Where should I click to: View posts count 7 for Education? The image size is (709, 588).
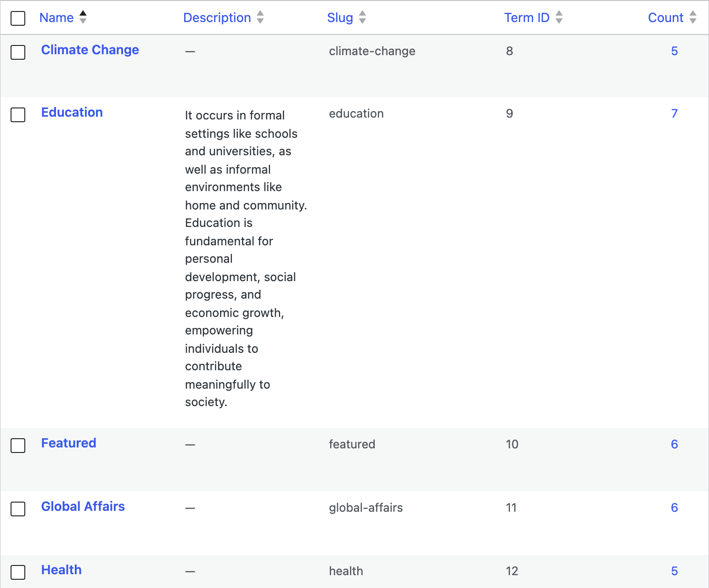[674, 113]
